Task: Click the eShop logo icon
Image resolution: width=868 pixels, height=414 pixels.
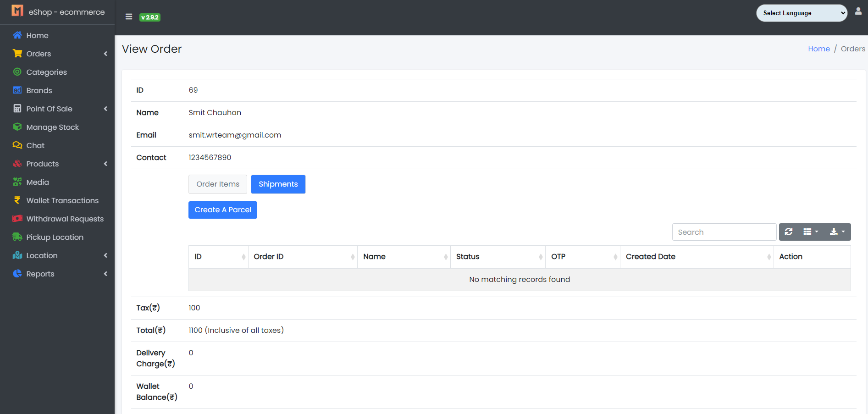Action: [17, 11]
